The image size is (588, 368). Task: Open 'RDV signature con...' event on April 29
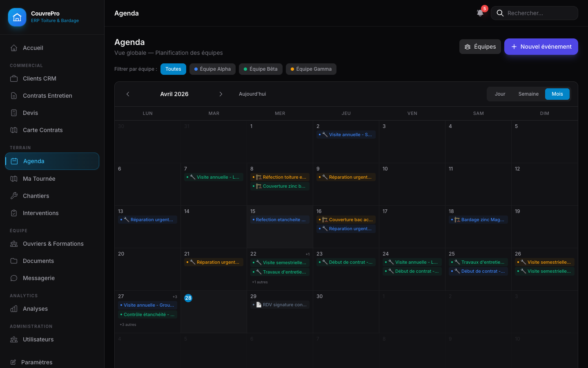[280, 305]
